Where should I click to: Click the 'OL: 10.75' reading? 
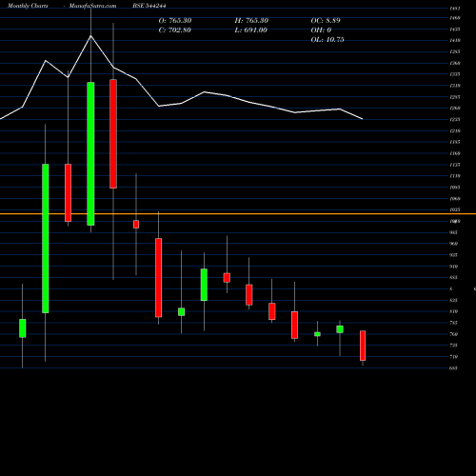[327, 40]
